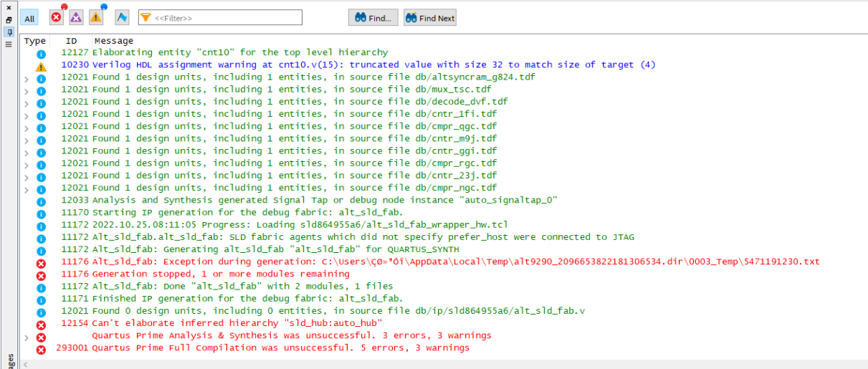
Task: Click the Filter text input field
Action: pyautogui.click(x=219, y=18)
